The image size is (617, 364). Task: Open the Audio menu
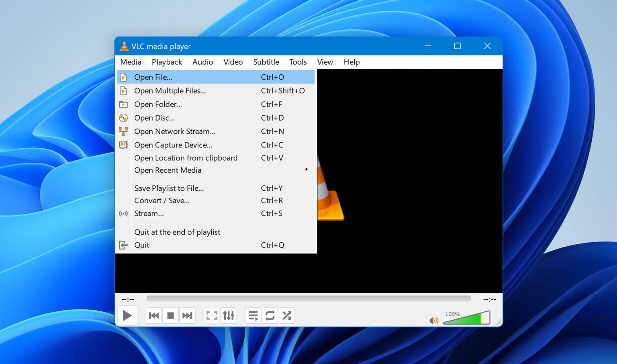202,62
